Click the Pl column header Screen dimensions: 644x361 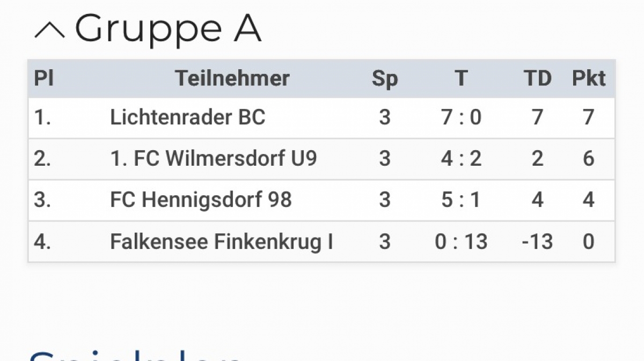(x=44, y=79)
